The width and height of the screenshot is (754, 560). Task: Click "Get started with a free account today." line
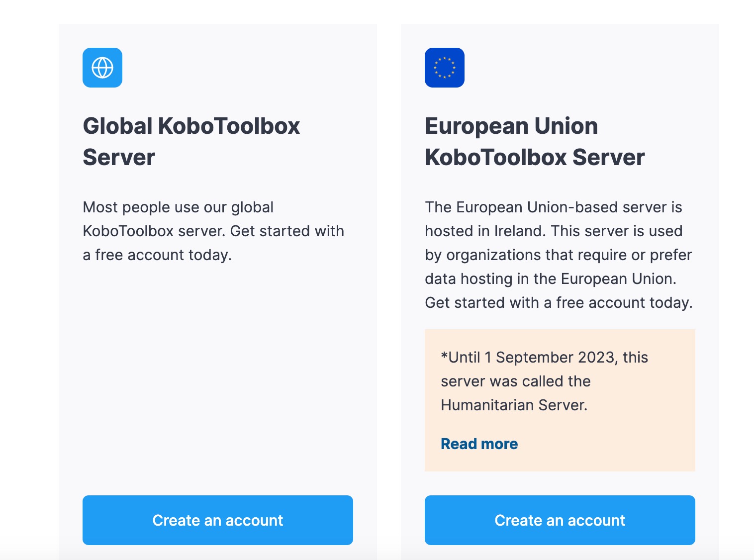[559, 302]
